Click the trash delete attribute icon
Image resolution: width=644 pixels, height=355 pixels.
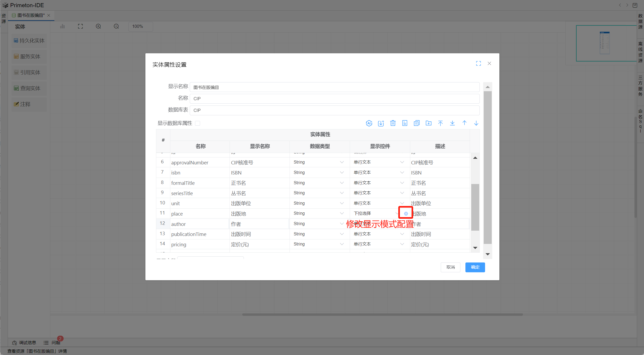coord(393,123)
